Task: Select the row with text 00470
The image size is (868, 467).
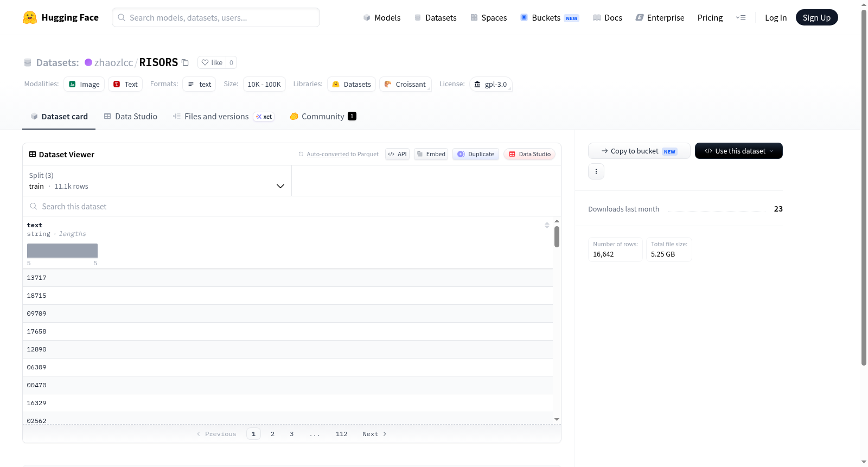Action: [x=288, y=385]
